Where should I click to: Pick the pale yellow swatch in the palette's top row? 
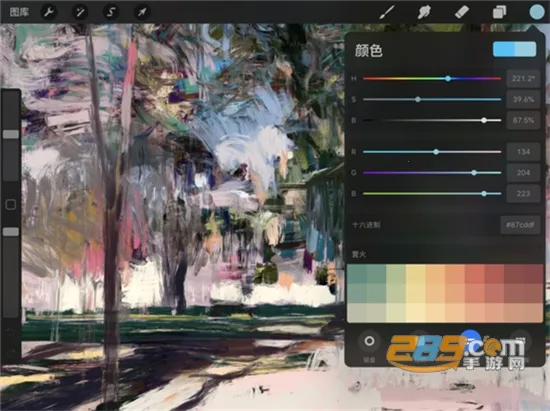tap(416, 274)
